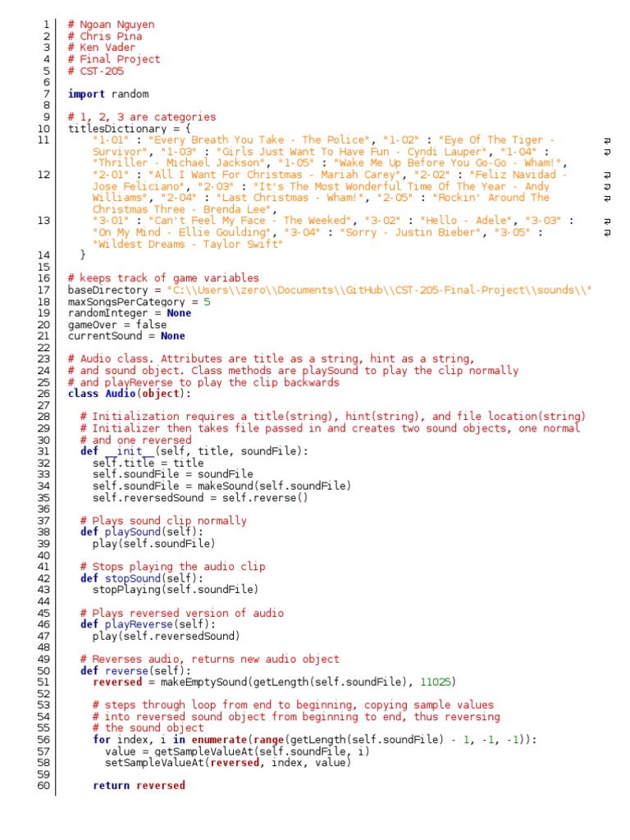
Task: Click the "# Ngoan Nguyen" comment
Action: tap(111, 25)
